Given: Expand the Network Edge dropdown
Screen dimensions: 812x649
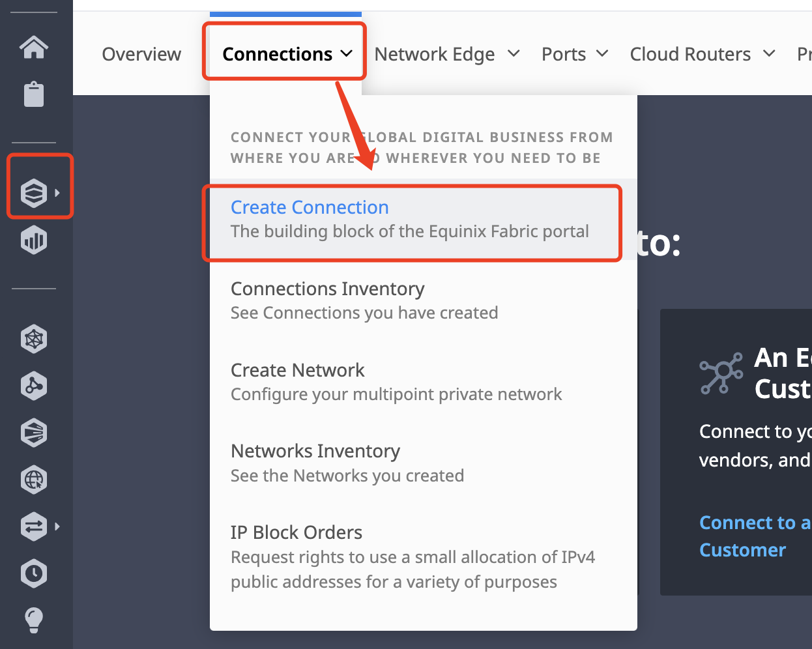Looking at the screenshot, I should click(447, 54).
